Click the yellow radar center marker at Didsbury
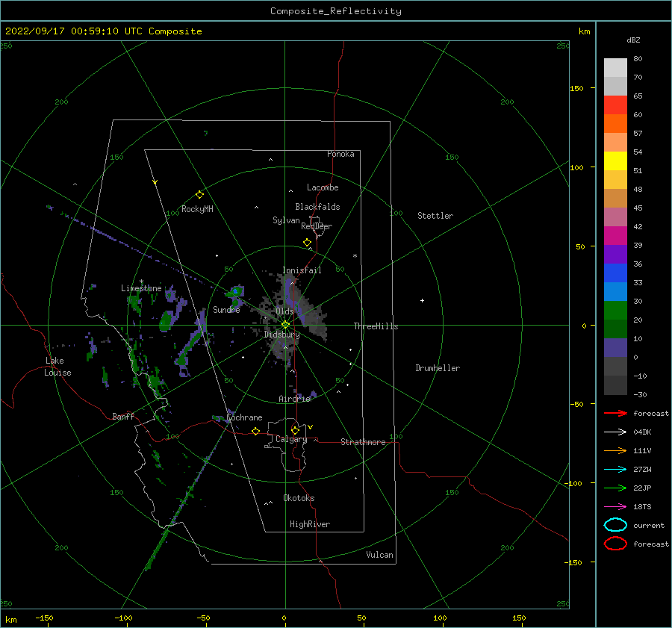672x628 pixels. 285,325
